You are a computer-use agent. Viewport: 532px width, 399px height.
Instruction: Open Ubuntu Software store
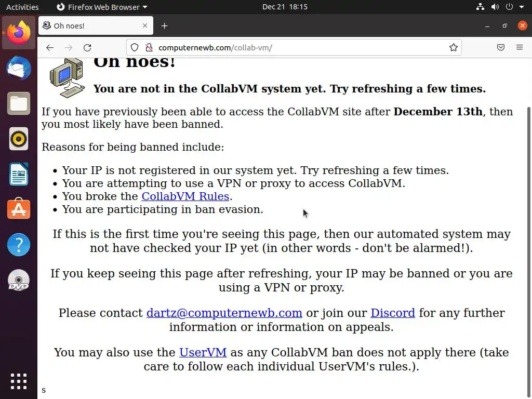19,209
